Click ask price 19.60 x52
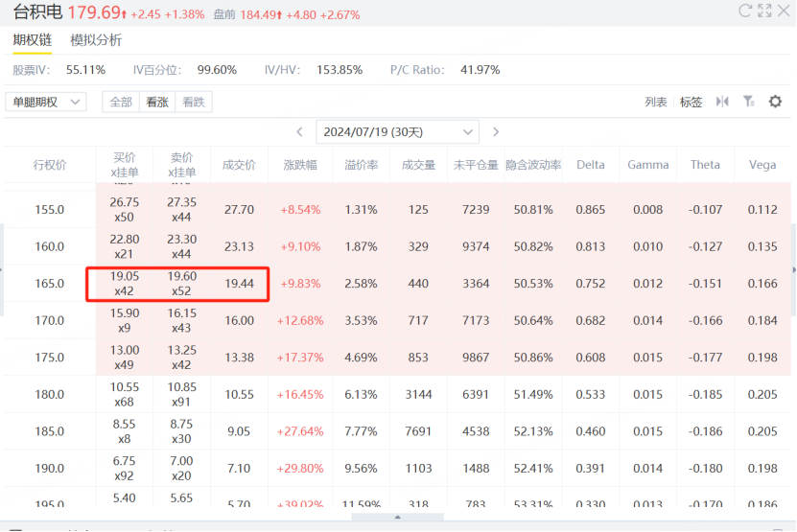797x532 pixels. click(182, 284)
